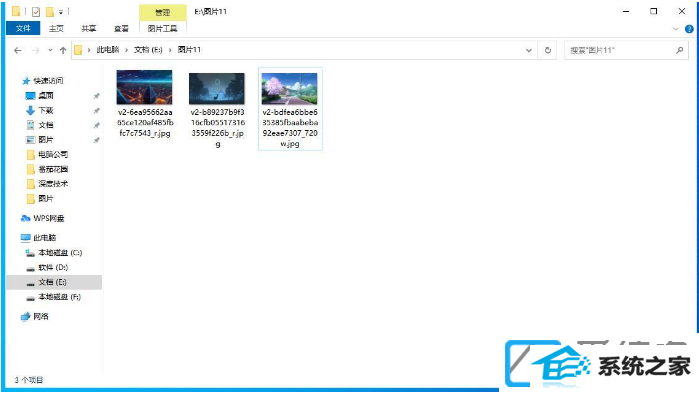The width and height of the screenshot is (699, 393).
Task: Go up one folder level arrow
Action: coord(63,50)
